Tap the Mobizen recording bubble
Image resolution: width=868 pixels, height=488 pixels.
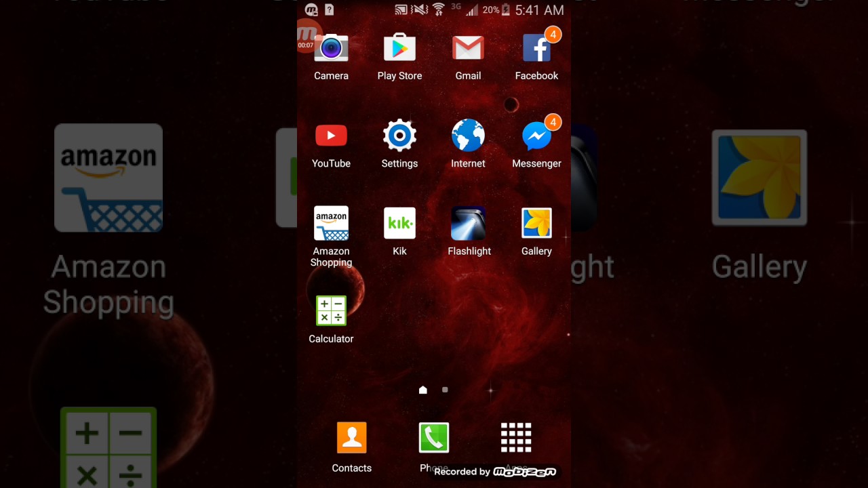(x=307, y=37)
